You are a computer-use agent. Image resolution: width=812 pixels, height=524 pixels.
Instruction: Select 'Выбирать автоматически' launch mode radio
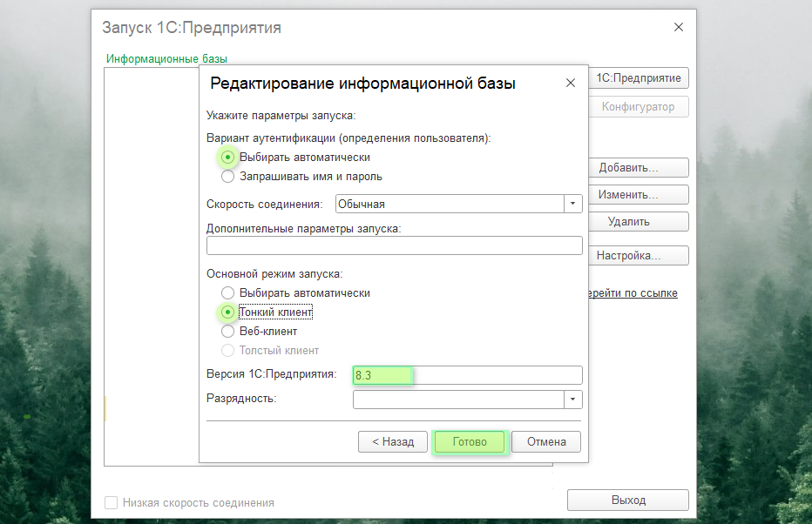227,292
